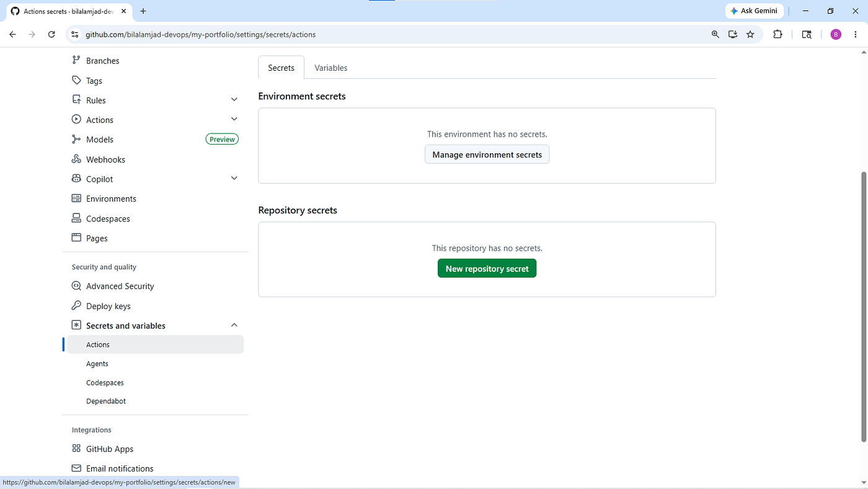
Task: Click the 'Integrations' section label
Action: tap(91, 429)
